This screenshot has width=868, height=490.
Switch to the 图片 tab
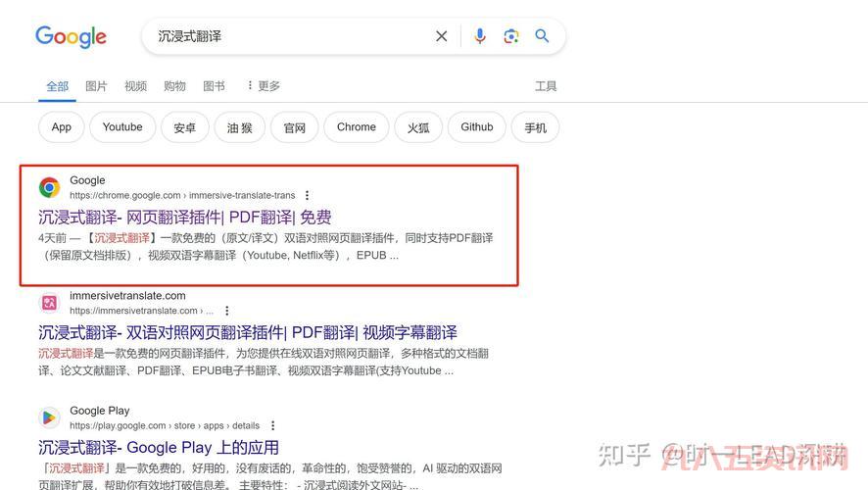pos(96,86)
